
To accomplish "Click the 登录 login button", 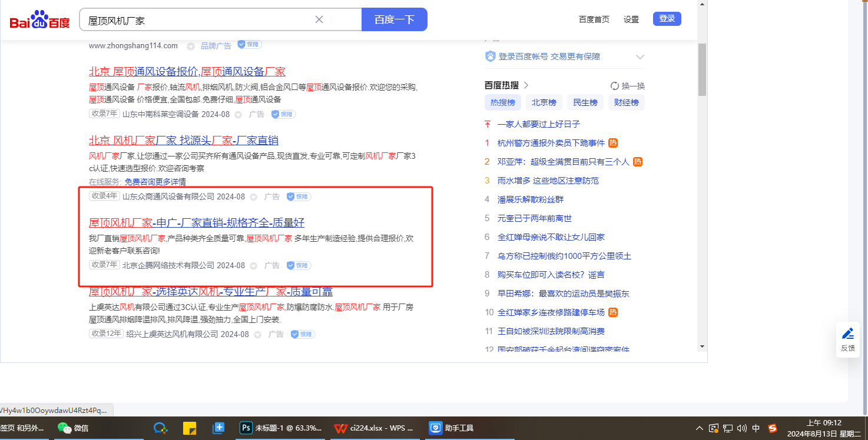I will click(667, 19).
